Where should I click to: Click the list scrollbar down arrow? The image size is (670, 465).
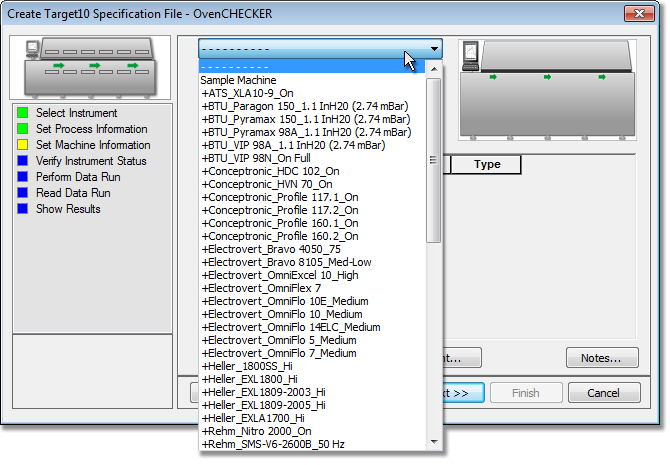coord(434,441)
